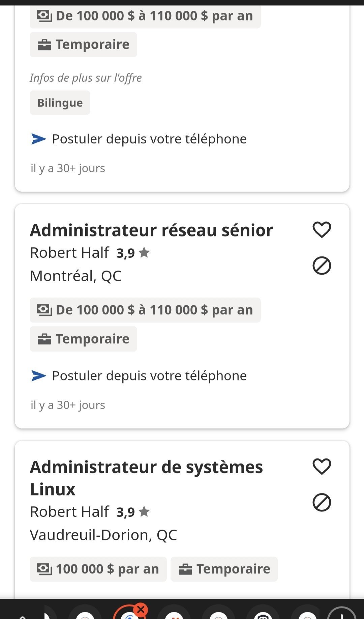The height and width of the screenshot is (619, 364).
Task: Click Postuler depuis votre téléphone in Montréal card
Action: click(149, 376)
